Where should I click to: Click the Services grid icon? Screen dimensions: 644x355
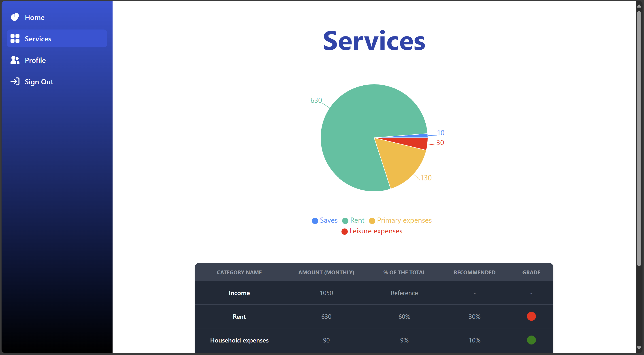15,39
